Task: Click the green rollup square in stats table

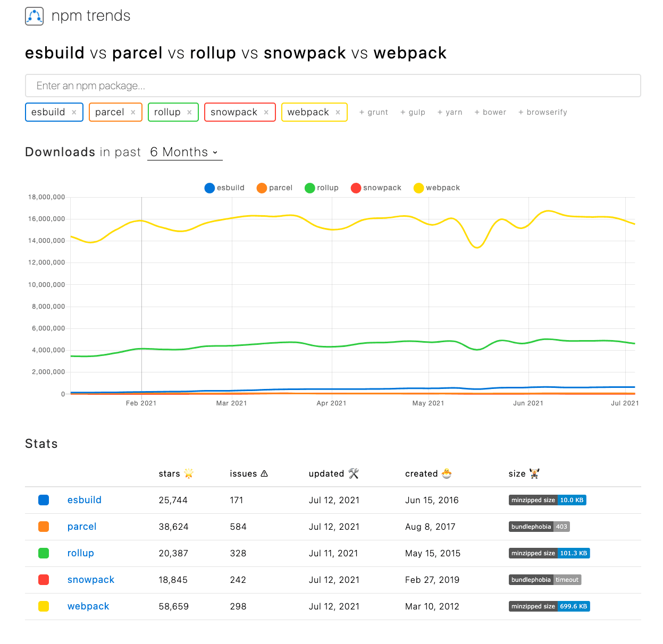Action: pyautogui.click(x=44, y=553)
